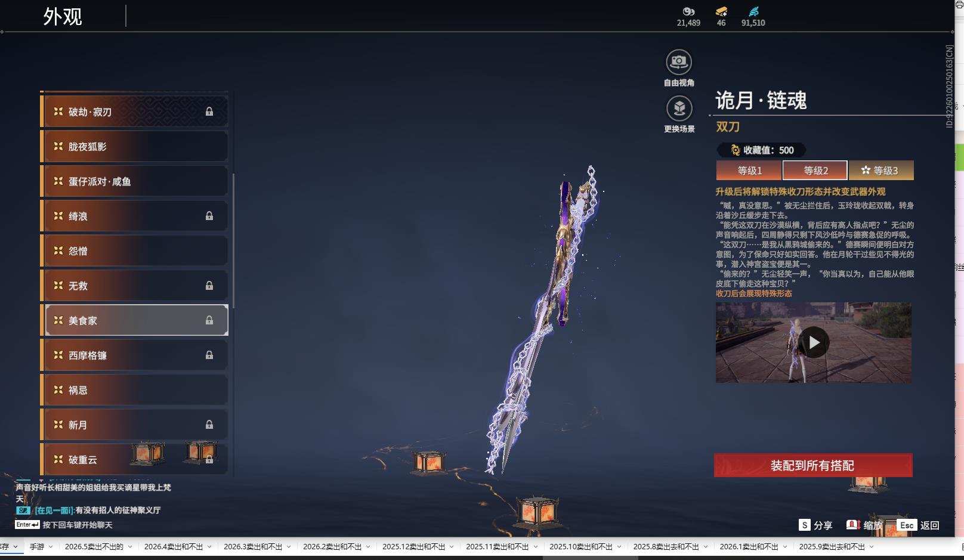The image size is (964, 560).
Task: Click the 外观 page title
Action: point(63,17)
